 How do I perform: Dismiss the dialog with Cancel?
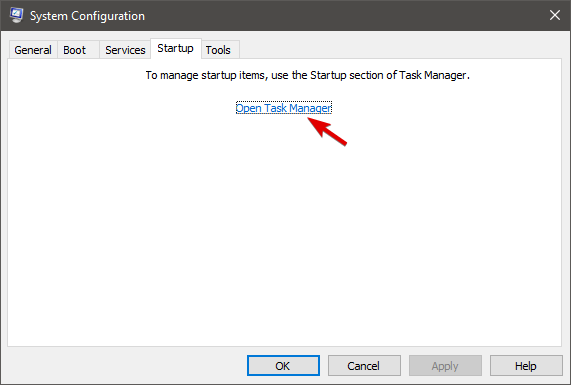click(x=364, y=366)
